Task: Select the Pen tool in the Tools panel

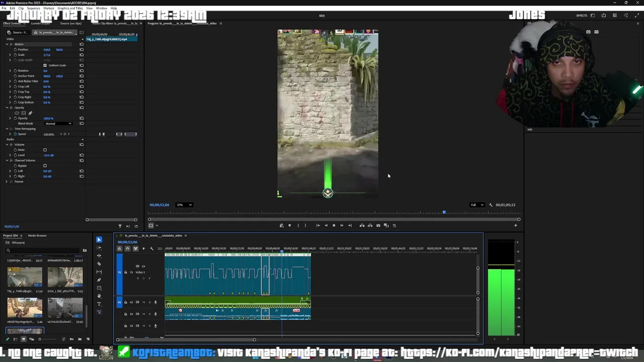Action: point(99,280)
